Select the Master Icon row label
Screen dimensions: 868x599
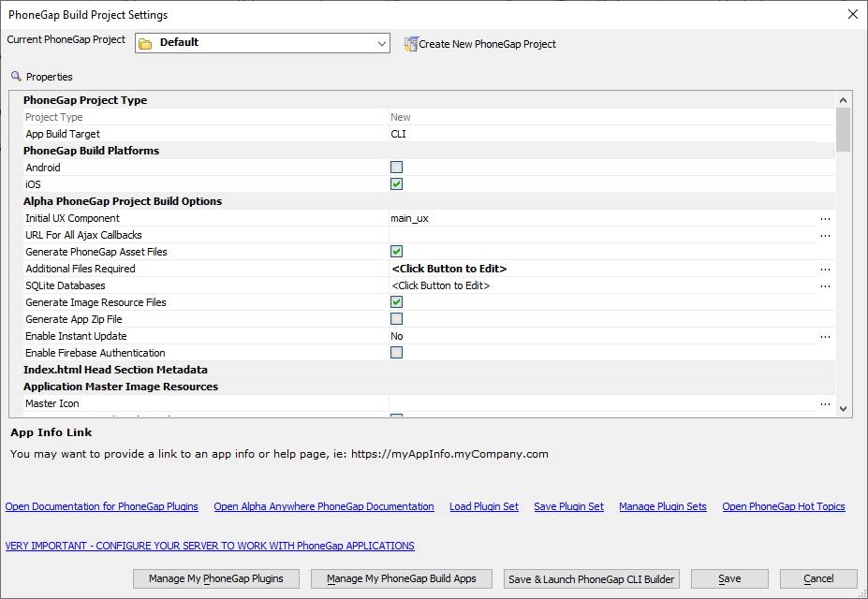(x=52, y=403)
